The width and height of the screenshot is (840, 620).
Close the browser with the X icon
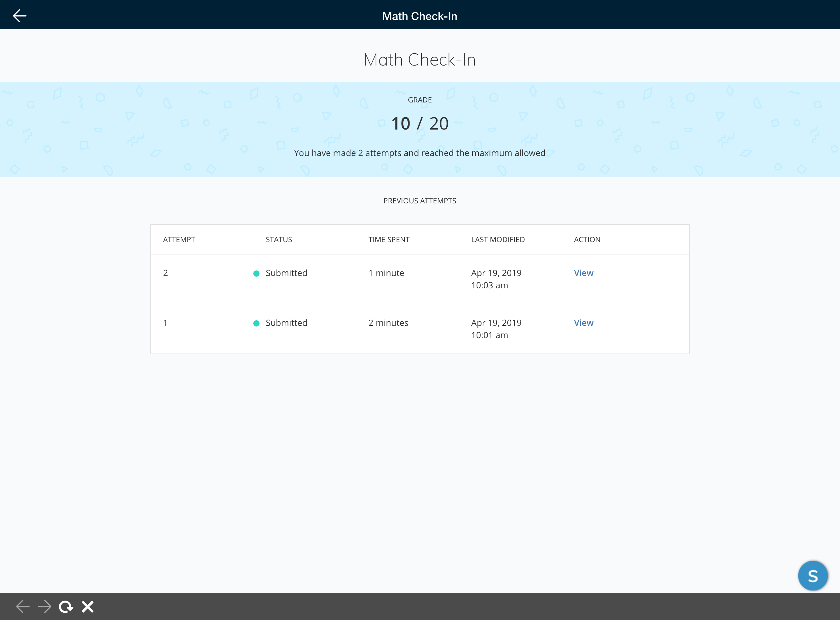[87, 606]
